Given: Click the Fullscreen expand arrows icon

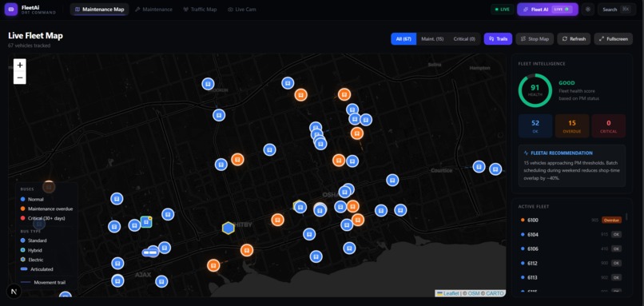Looking at the screenshot, I should click(x=602, y=39).
